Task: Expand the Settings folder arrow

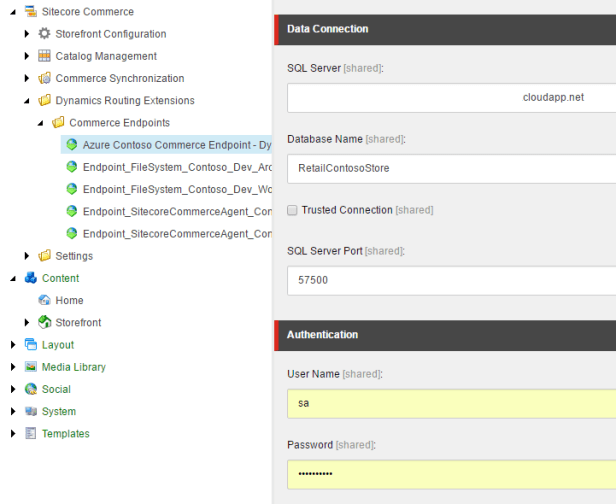Action: click(27, 256)
